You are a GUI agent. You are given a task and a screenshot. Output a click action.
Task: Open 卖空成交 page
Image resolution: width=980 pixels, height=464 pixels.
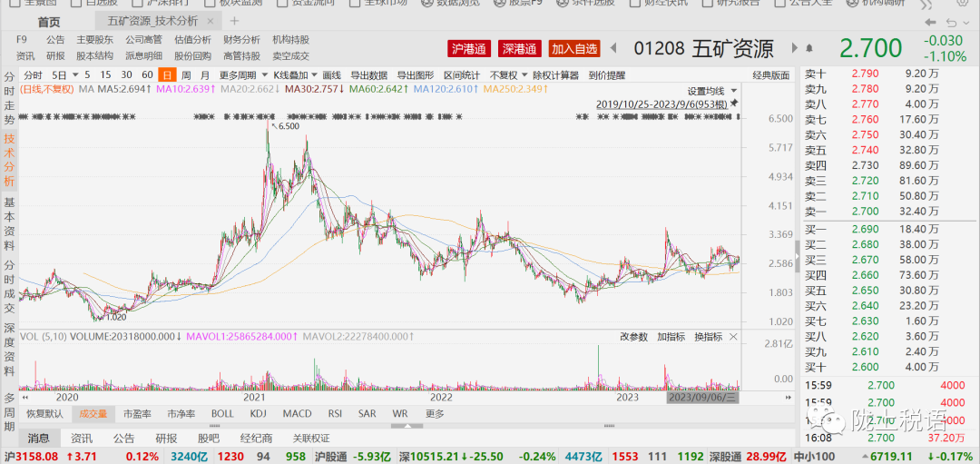click(x=290, y=55)
